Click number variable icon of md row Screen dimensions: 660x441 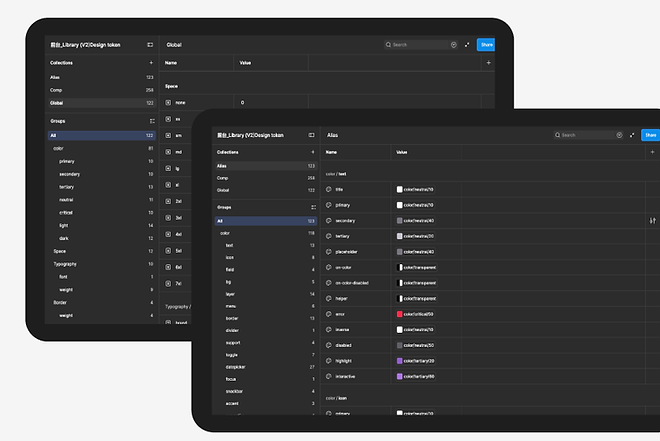tap(168, 152)
